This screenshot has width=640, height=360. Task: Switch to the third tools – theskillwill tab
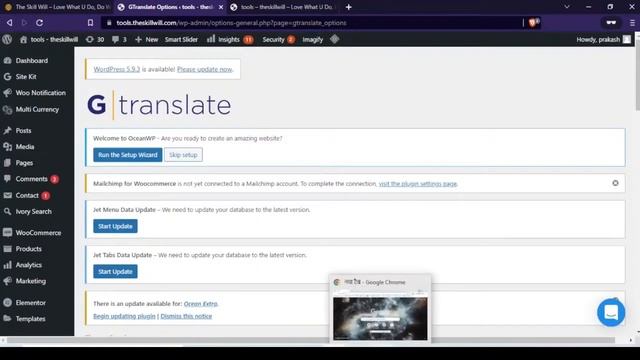282,7
